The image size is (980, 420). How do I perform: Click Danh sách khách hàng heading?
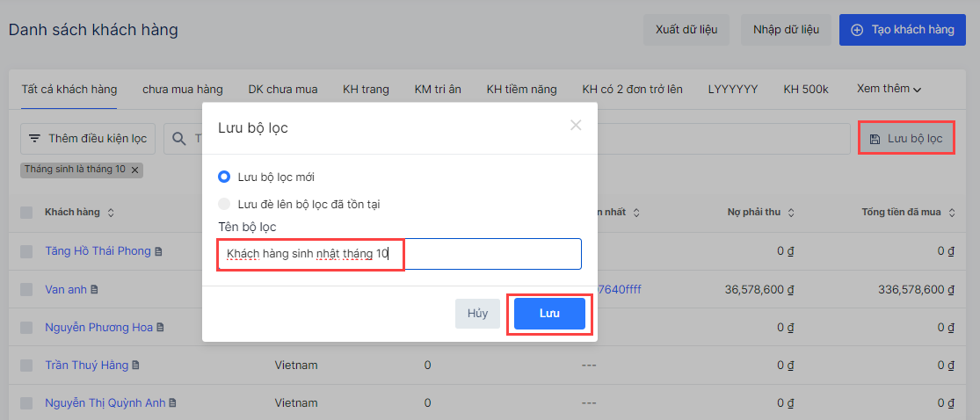(x=93, y=29)
